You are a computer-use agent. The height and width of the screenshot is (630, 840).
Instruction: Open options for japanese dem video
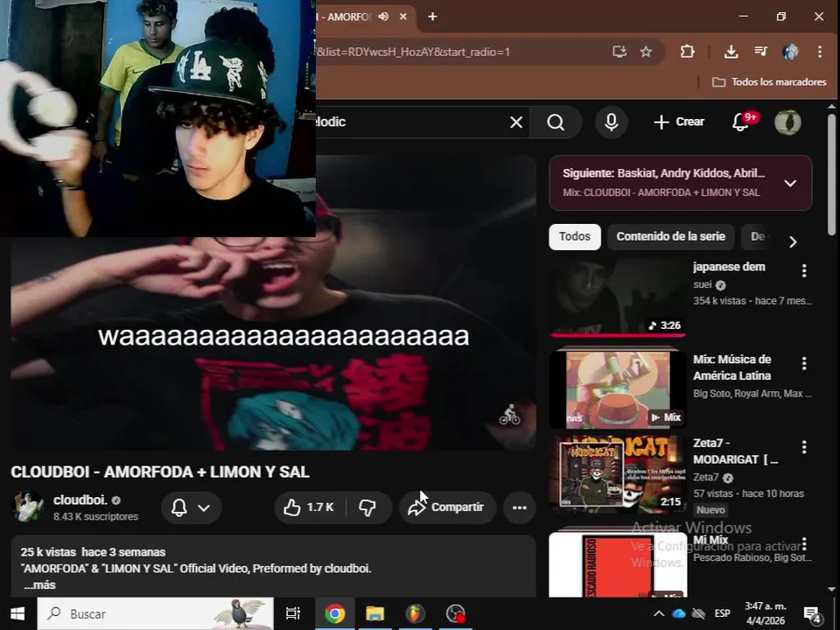click(x=804, y=271)
